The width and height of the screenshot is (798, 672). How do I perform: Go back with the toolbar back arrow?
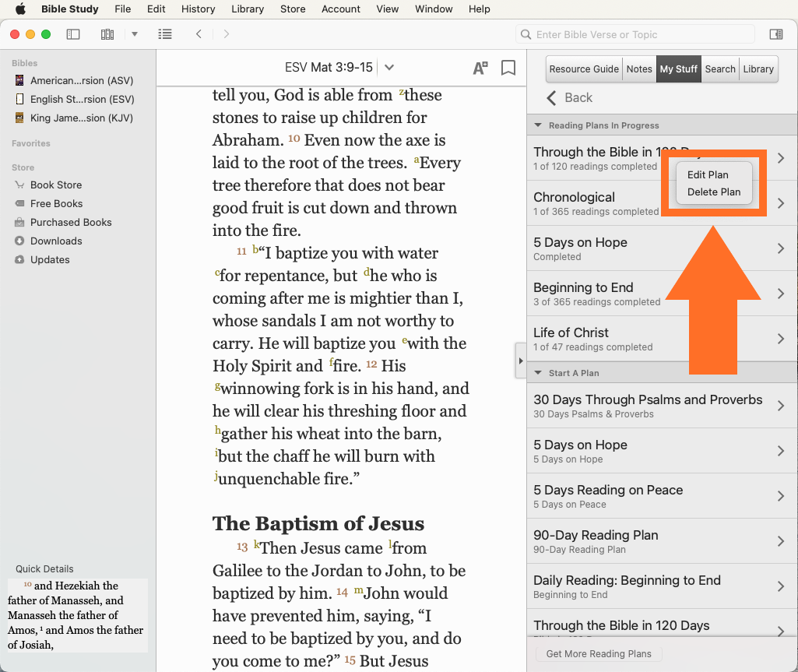pyautogui.click(x=199, y=34)
